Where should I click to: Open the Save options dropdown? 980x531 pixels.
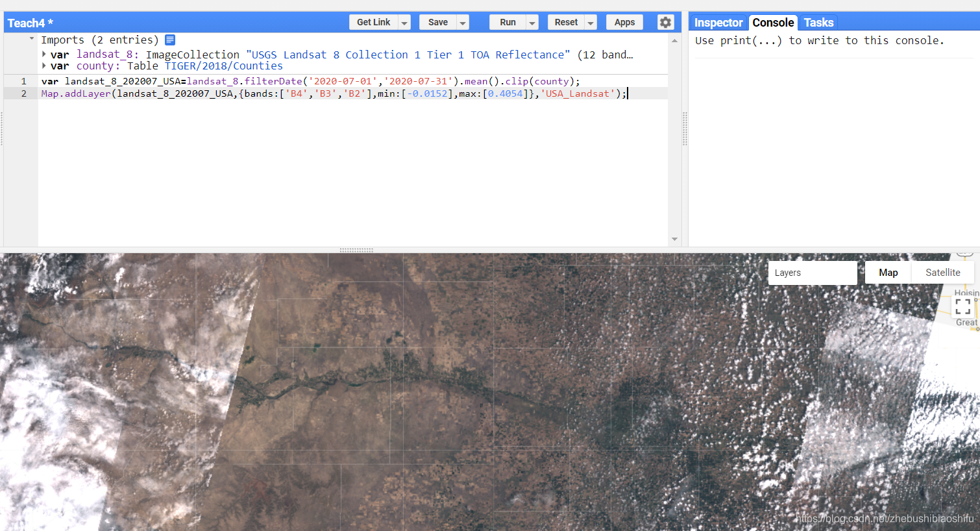[x=463, y=21]
